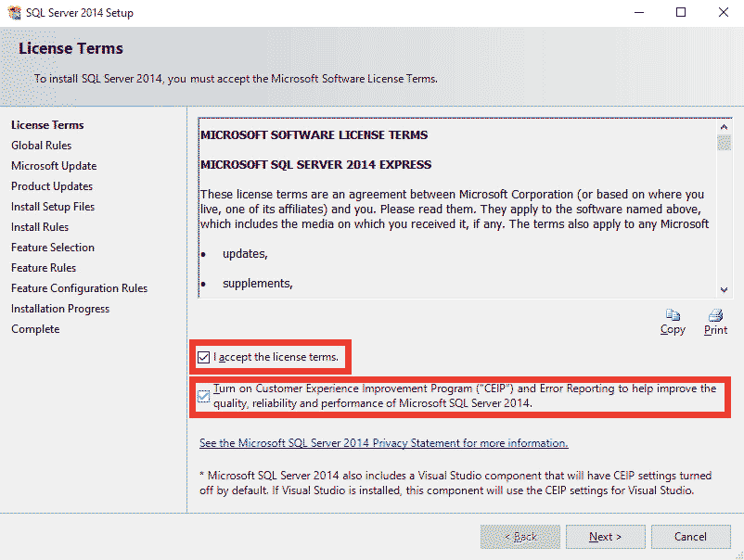The width and height of the screenshot is (744, 560).
Task: Click the SQL Server Setup title bar icon
Action: [x=16, y=12]
